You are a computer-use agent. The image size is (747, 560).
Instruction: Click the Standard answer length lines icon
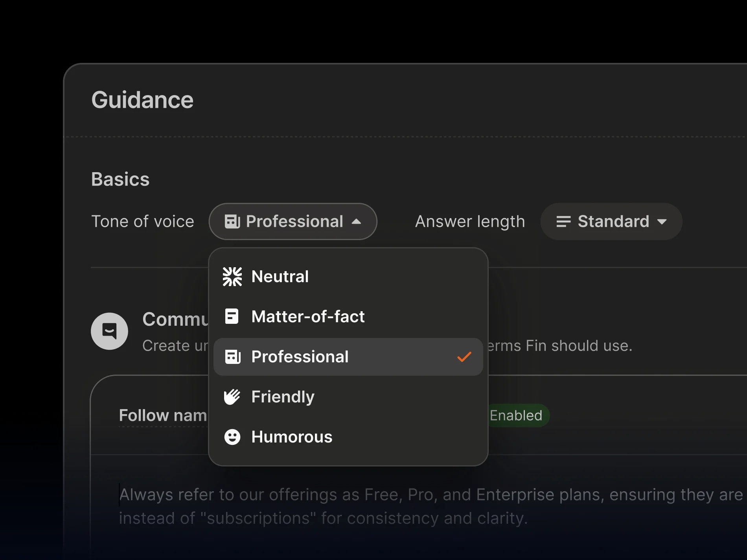click(x=563, y=222)
